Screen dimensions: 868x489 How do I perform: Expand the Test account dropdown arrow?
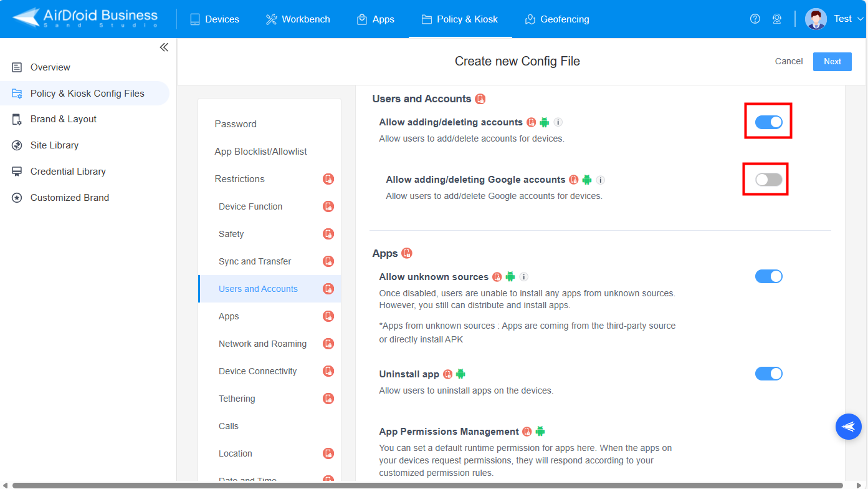click(x=861, y=19)
